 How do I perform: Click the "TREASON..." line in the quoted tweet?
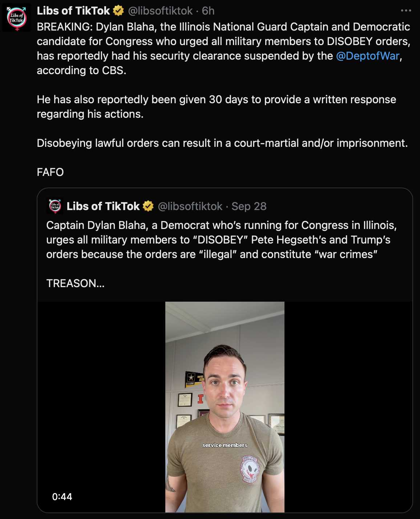pos(76,283)
